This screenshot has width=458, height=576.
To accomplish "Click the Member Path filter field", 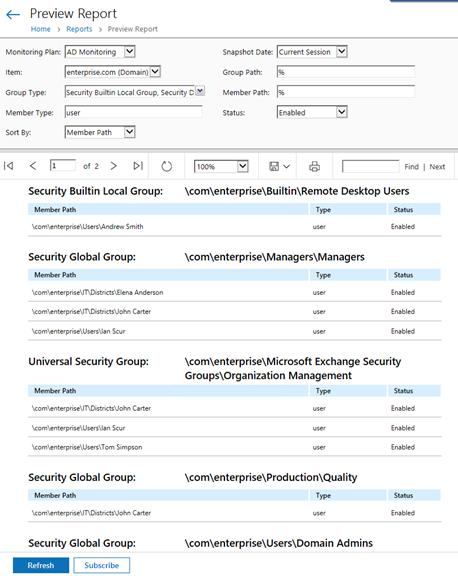I will click(346, 92).
